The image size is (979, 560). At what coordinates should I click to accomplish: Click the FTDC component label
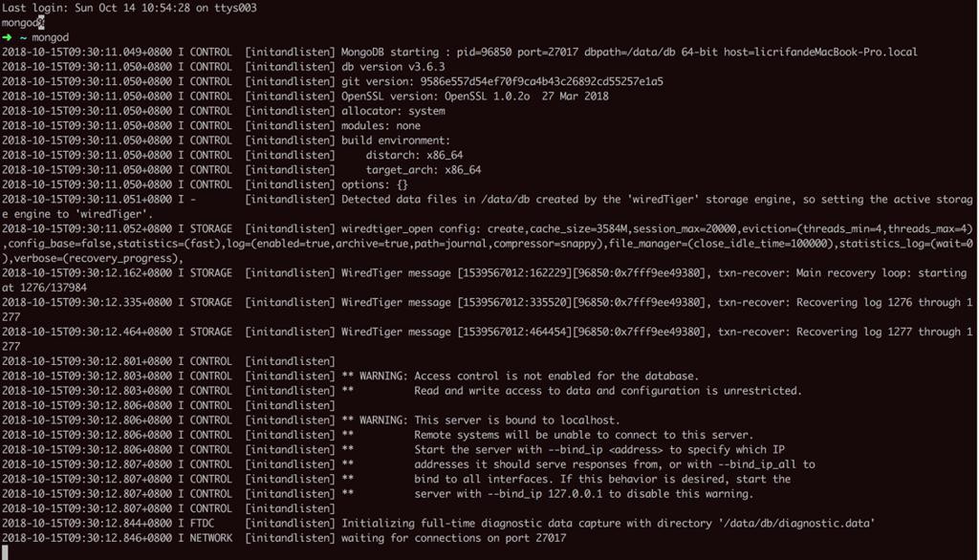click(203, 524)
